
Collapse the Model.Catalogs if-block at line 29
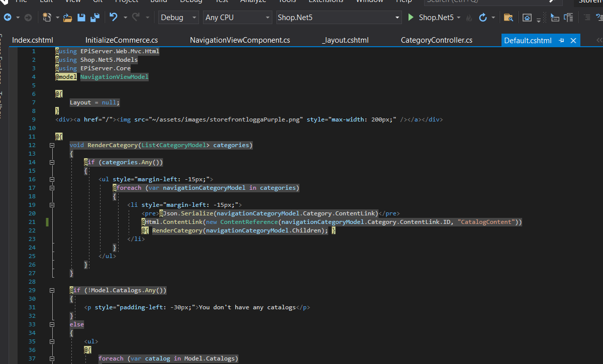click(52, 290)
